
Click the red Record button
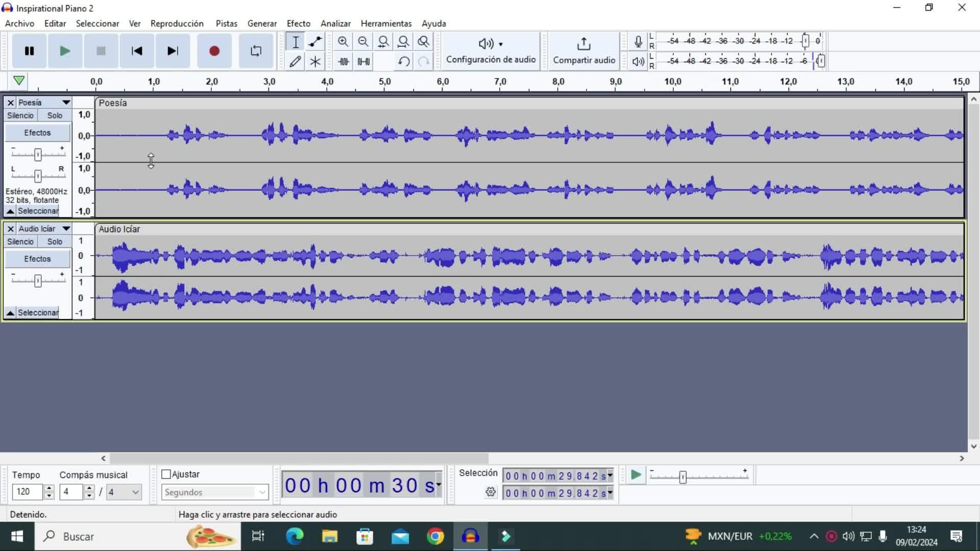click(214, 51)
